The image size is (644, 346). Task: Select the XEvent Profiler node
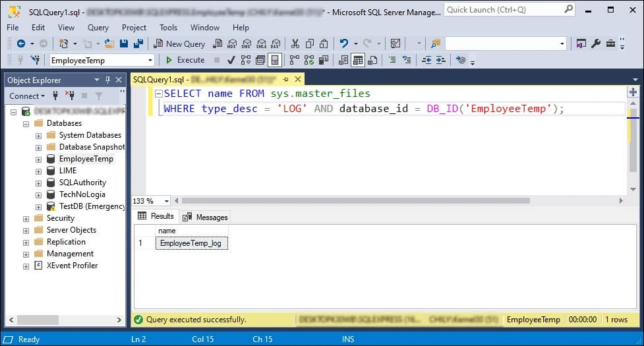(x=73, y=266)
